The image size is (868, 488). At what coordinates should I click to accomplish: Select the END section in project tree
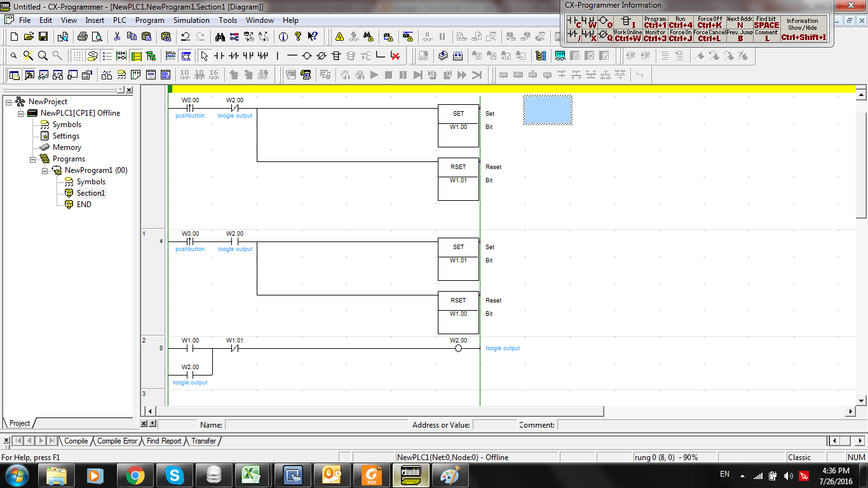(x=84, y=205)
